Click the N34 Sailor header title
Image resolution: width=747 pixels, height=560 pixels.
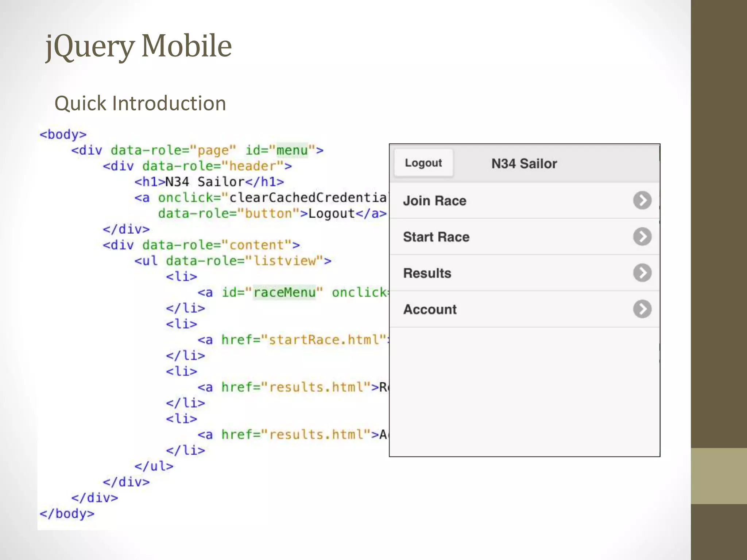coord(524,164)
